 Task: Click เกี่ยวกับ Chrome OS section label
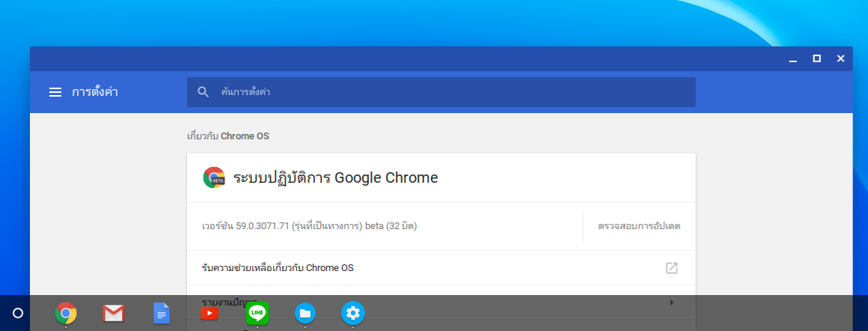tap(228, 136)
